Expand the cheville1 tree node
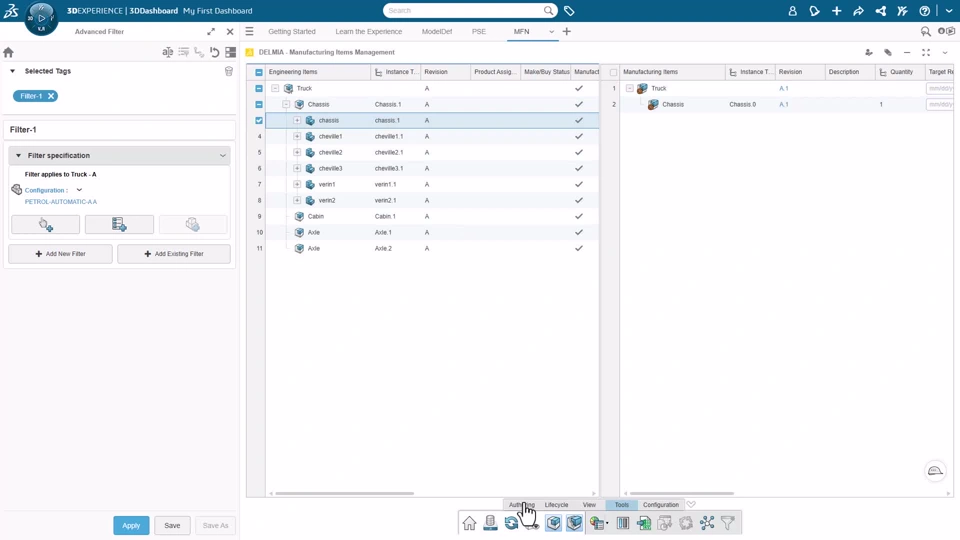Image resolution: width=960 pixels, height=540 pixels. pyautogui.click(x=297, y=137)
